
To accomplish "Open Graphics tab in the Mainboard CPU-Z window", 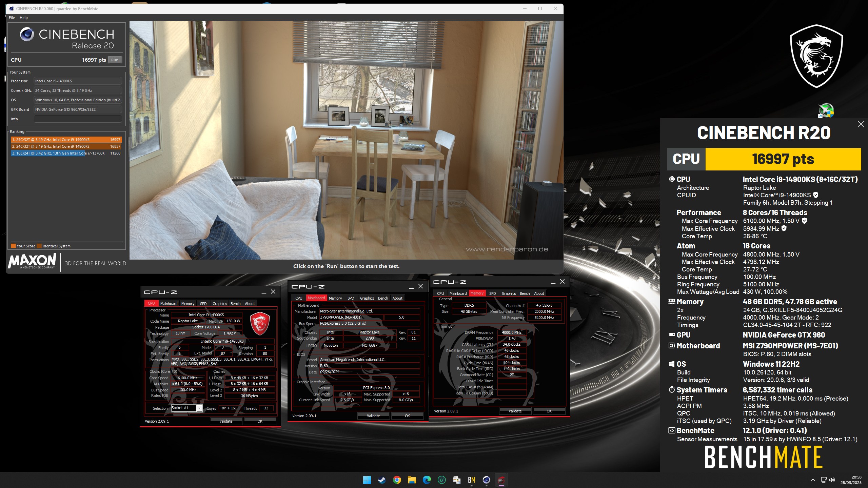I will pyautogui.click(x=367, y=298).
